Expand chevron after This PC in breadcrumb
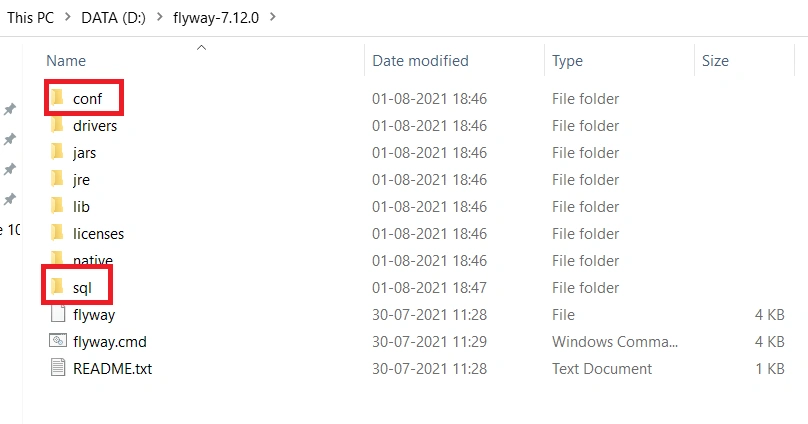The width and height of the screenshot is (808, 424). [x=68, y=17]
